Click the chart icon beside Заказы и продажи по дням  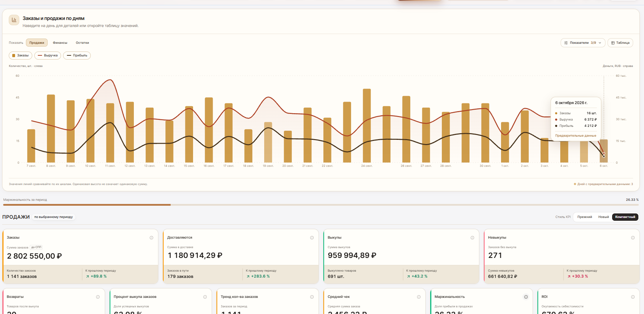[x=14, y=20]
